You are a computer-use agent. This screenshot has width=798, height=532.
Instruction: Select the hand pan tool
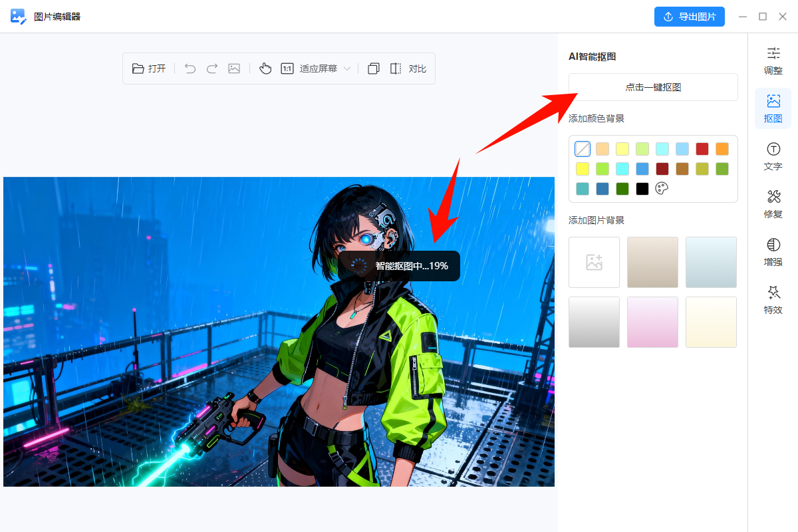[x=265, y=68]
